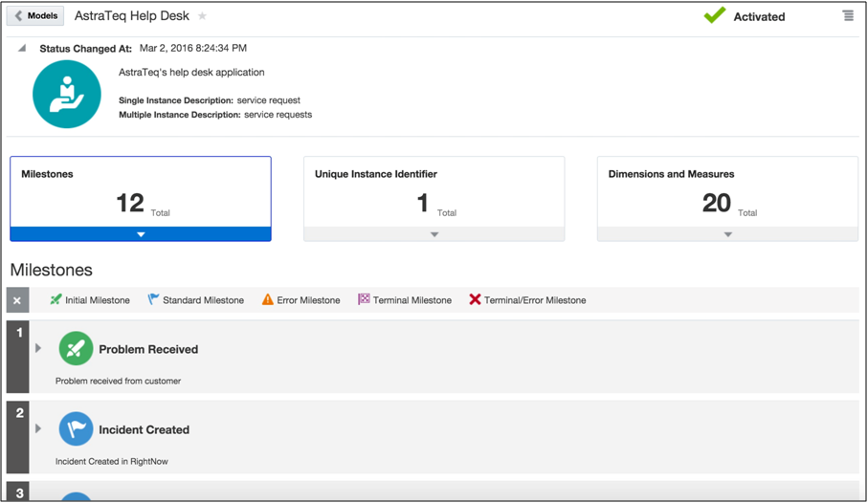
Task: Click 'AstraTeq's help desk application' description
Action: click(191, 72)
